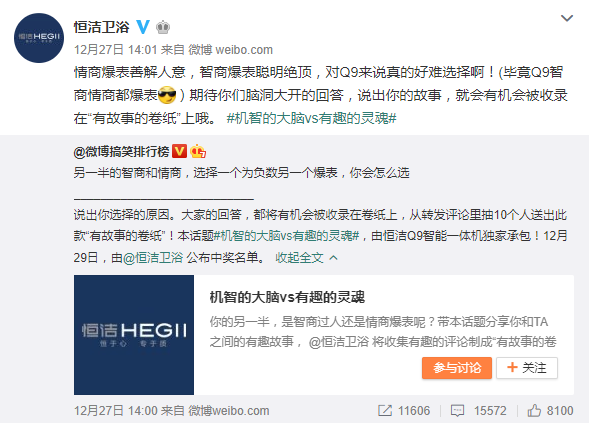Click the crown membership icon beside 恒洁卫浴
Viewport: 589px width, 423px height.
click(x=163, y=27)
